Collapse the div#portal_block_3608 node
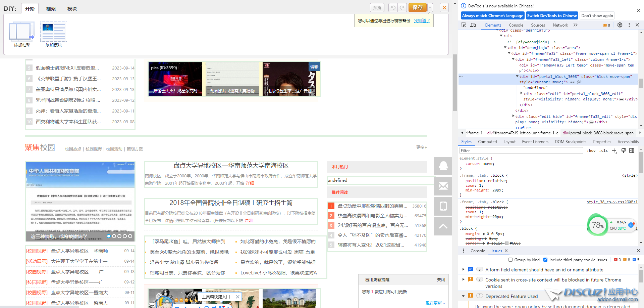 click(x=517, y=77)
